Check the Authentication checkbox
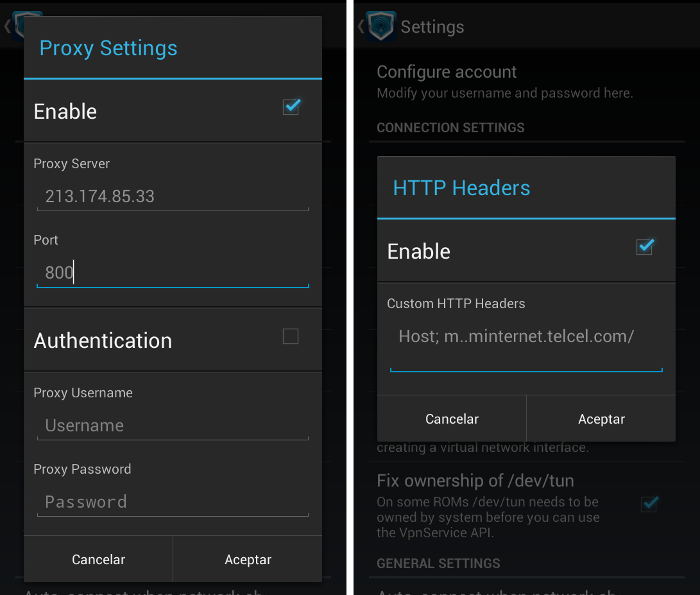Viewport: 700px width, 595px height. 291,336
